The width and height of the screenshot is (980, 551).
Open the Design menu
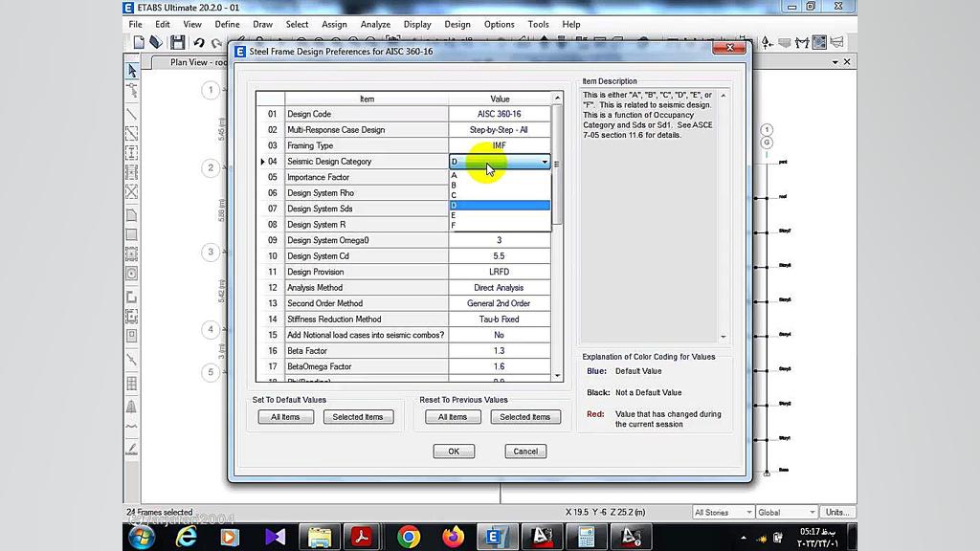tap(457, 24)
